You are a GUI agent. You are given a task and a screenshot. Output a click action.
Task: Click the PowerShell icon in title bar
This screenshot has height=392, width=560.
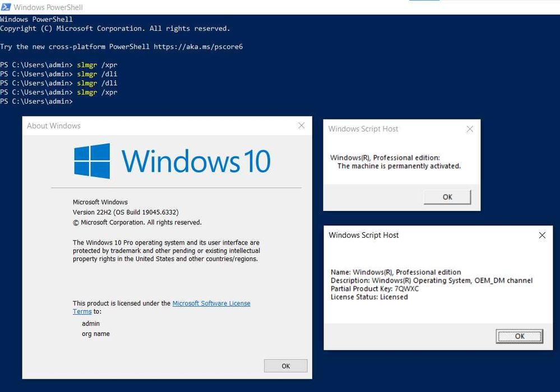[x=6, y=7]
